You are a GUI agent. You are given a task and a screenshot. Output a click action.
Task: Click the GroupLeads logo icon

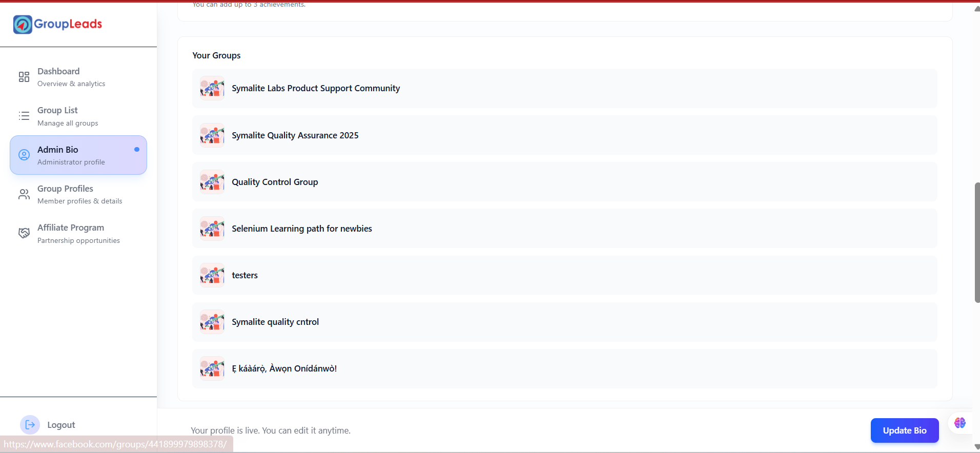point(23,24)
